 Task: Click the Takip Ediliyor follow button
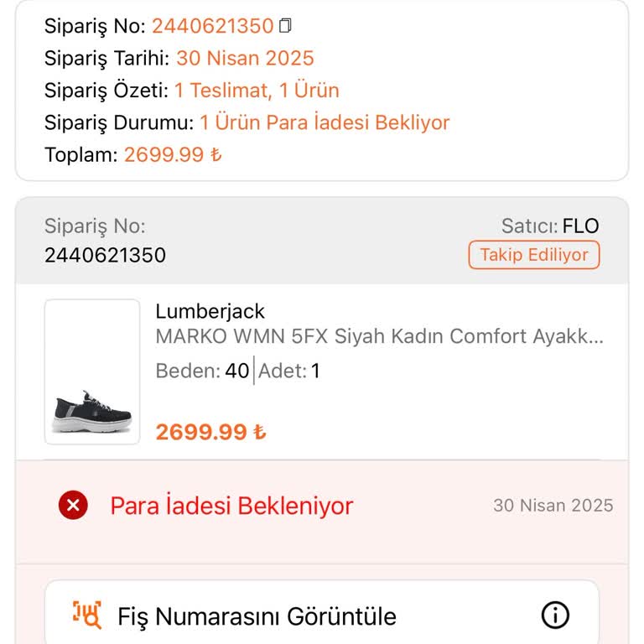click(534, 255)
